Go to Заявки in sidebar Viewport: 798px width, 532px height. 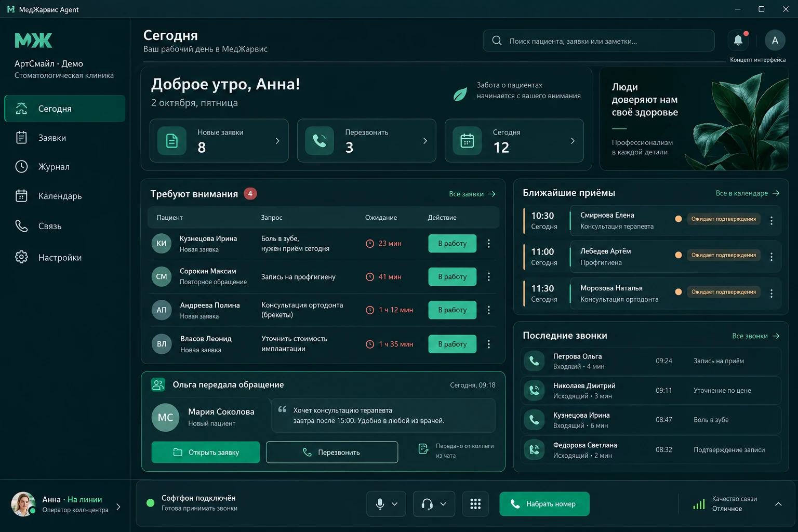tap(65, 138)
